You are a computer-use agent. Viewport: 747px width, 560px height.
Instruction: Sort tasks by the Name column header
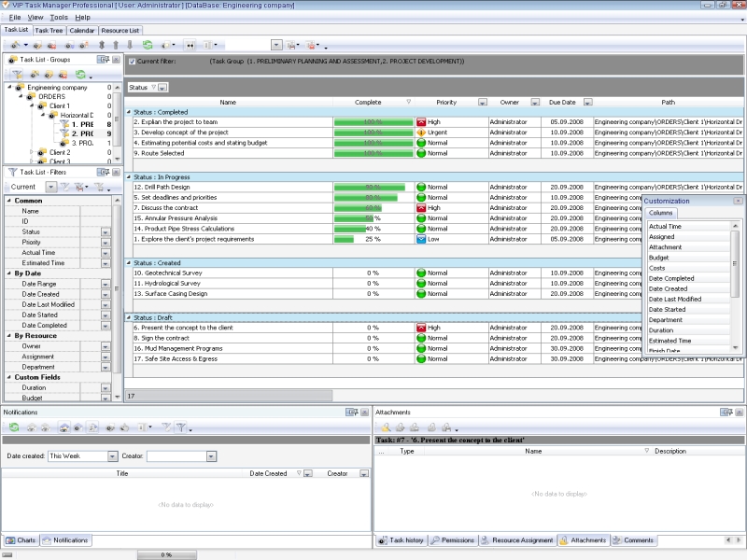[228, 103]
